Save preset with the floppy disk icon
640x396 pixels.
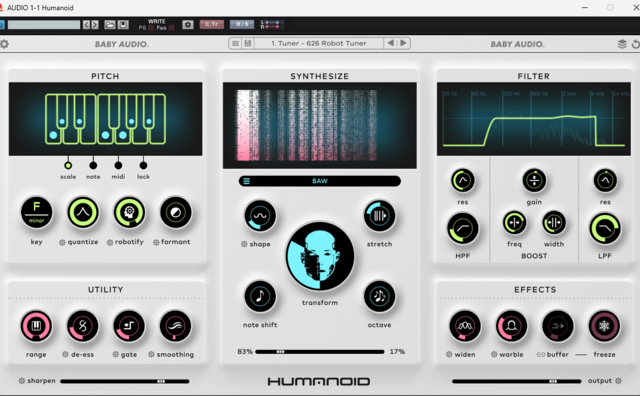click(x=248, y=43)
